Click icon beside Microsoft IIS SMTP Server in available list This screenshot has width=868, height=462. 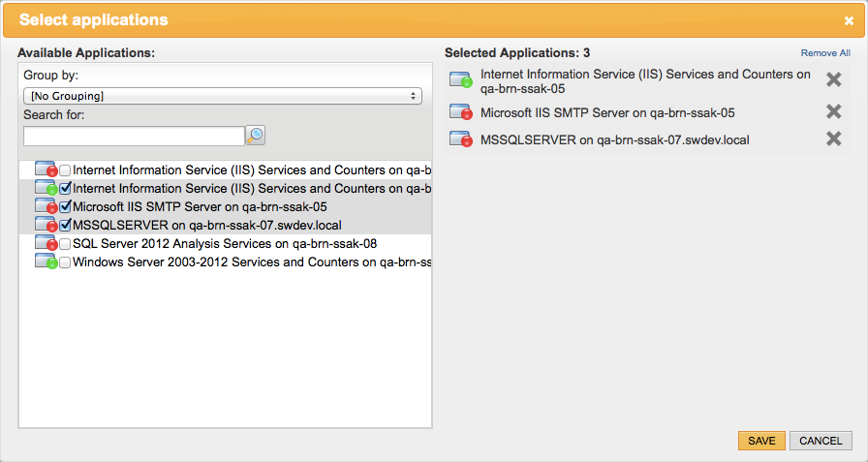pos(46,206)
